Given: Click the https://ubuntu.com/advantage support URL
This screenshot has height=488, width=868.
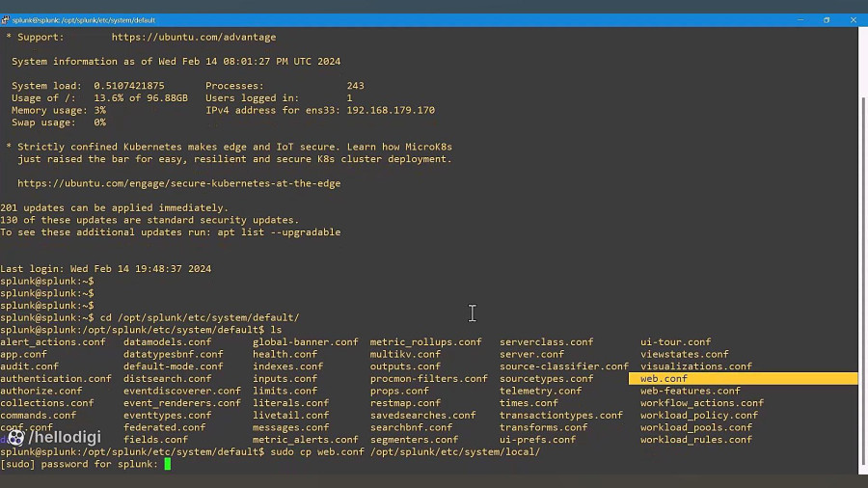Looking at the screenshot, I should point(194,37).
